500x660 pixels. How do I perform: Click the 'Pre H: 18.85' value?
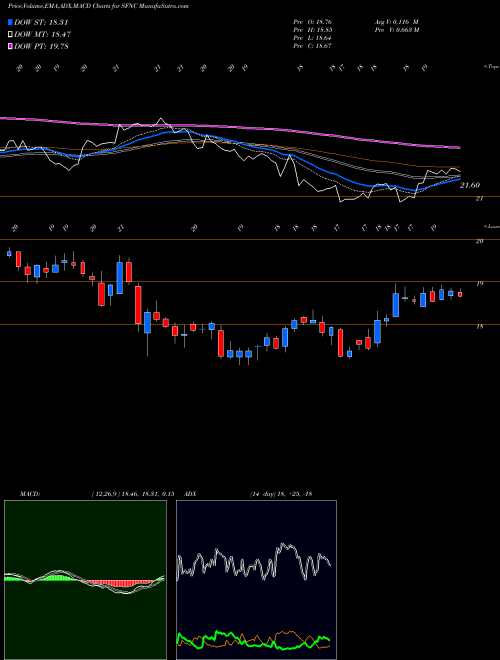pyautogui.click(x=314, y=30)
